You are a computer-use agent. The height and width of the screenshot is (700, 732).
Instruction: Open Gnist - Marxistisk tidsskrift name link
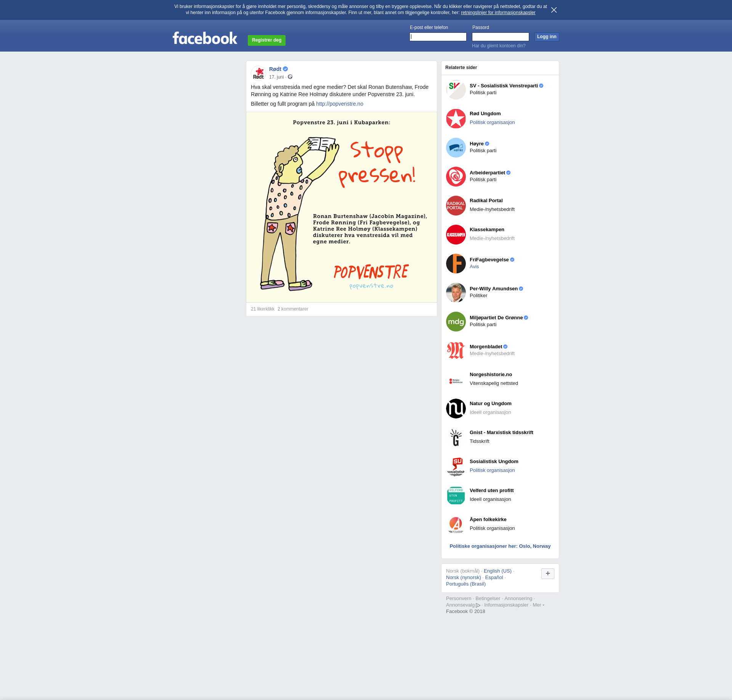[501, 433]
